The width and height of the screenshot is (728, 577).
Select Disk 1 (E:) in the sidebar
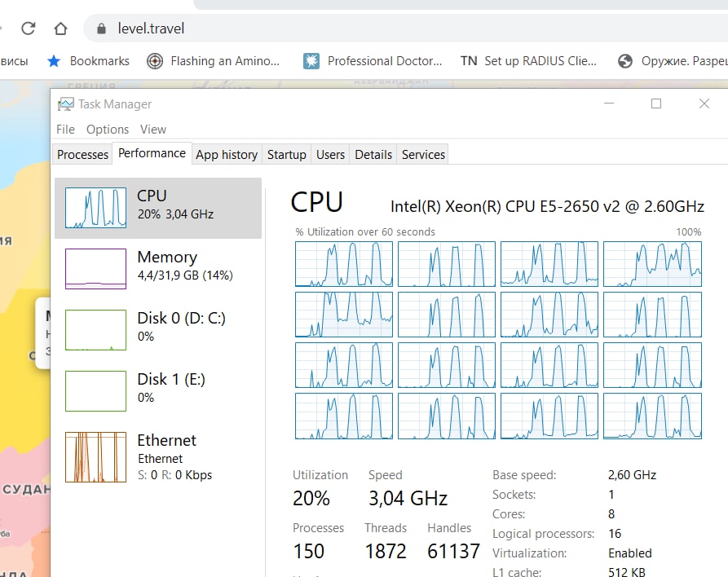point(158,391)
